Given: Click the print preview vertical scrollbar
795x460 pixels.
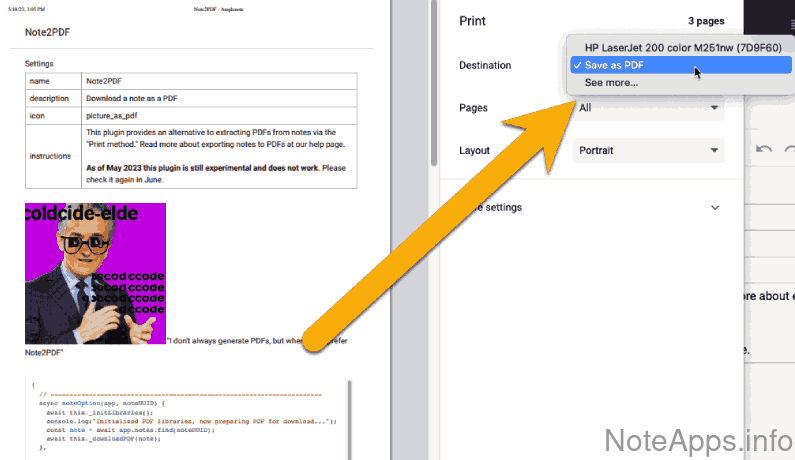Looking at the screenshot, I should (433, 80).
